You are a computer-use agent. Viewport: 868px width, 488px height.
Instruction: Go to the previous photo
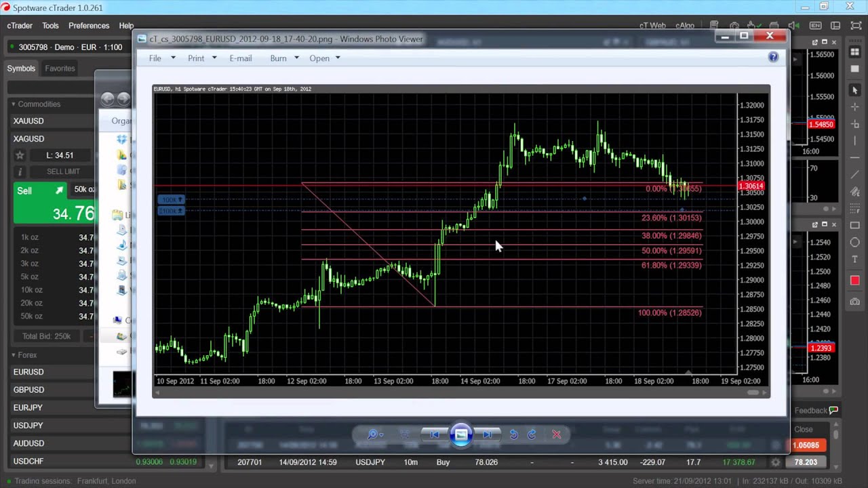(435, 434)
